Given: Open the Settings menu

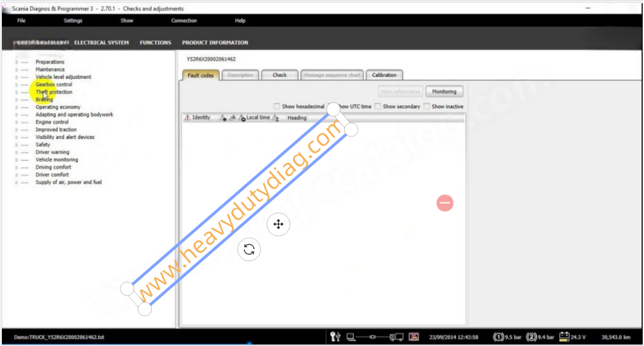Looking at the screenshot, I should click(73, 21).
